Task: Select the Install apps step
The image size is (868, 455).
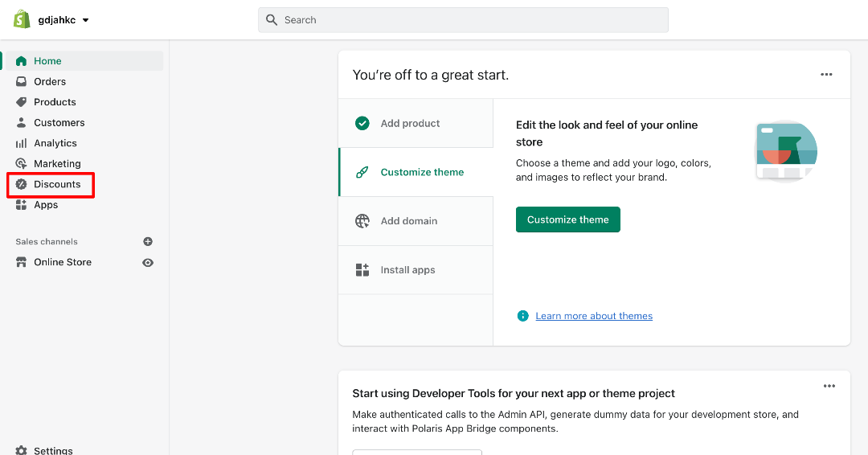Action: coord(416,269)
